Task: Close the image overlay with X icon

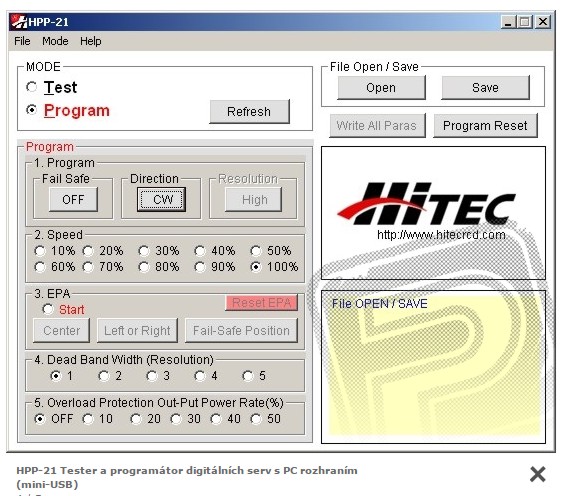Action: point(538,474)
